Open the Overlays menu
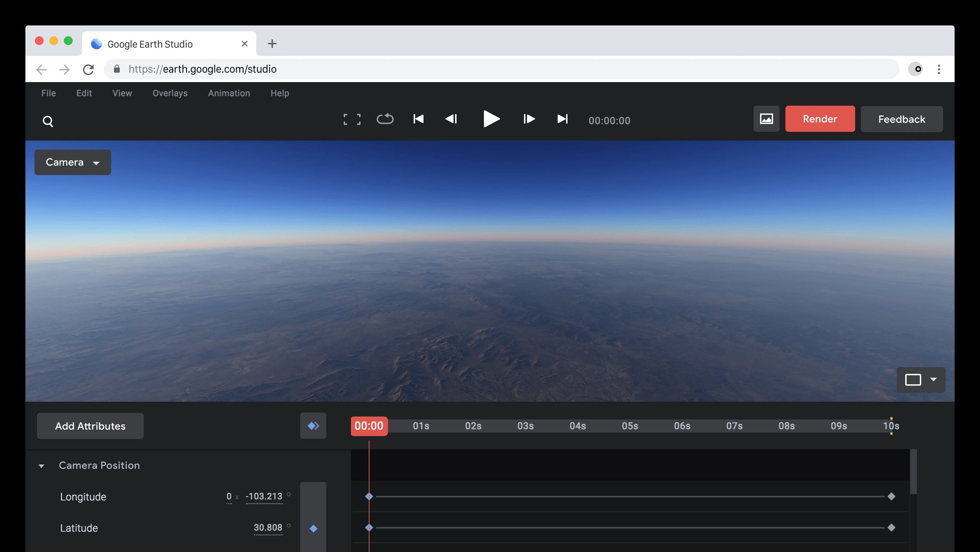 tap(170, 93)
